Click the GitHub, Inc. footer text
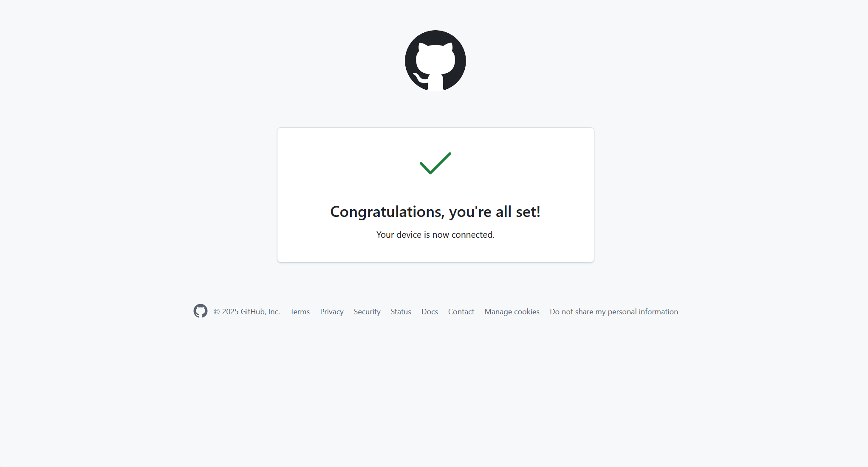 click(260, 312)
